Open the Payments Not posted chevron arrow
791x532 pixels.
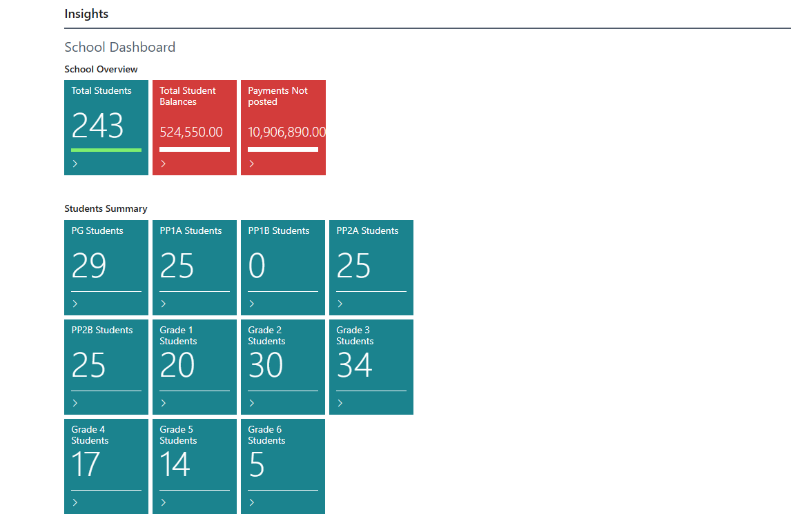click(x=252, y=164)
